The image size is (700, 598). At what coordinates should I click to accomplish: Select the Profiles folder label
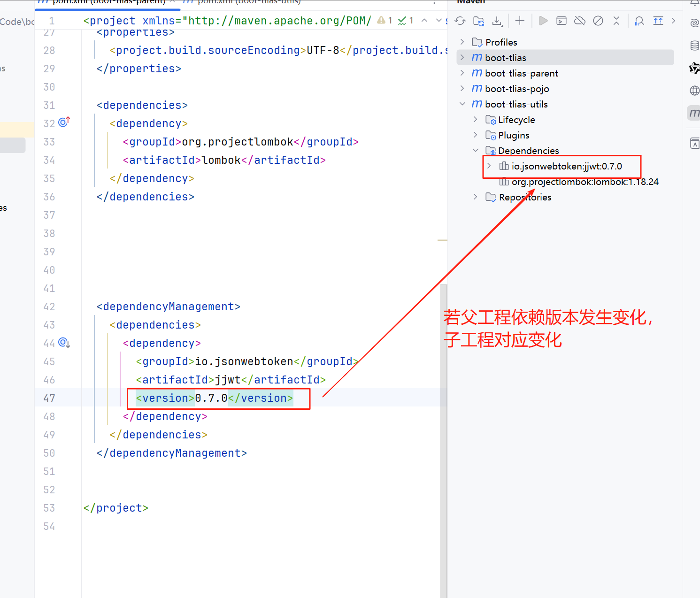click(501, 42)
